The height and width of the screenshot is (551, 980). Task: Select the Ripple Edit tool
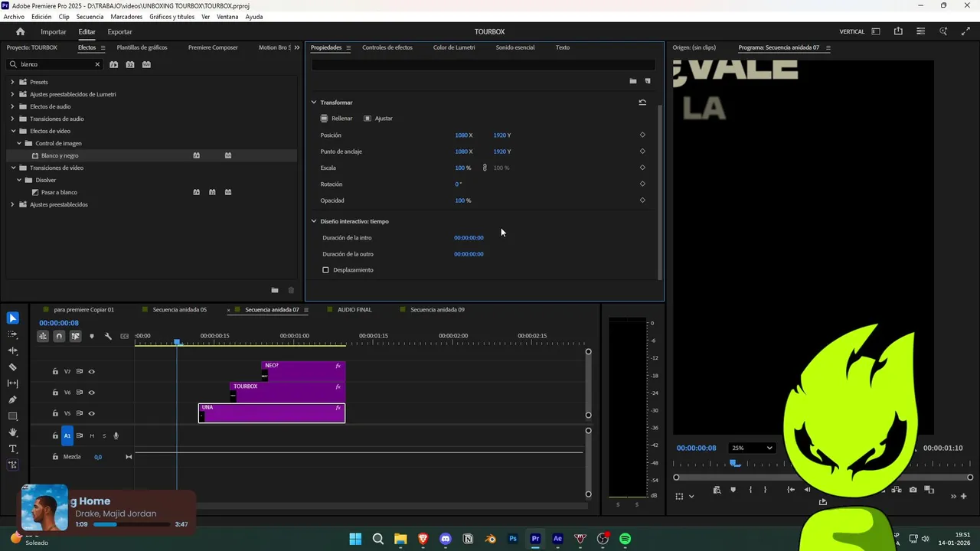pyautogui.click(x=12, y=350)
